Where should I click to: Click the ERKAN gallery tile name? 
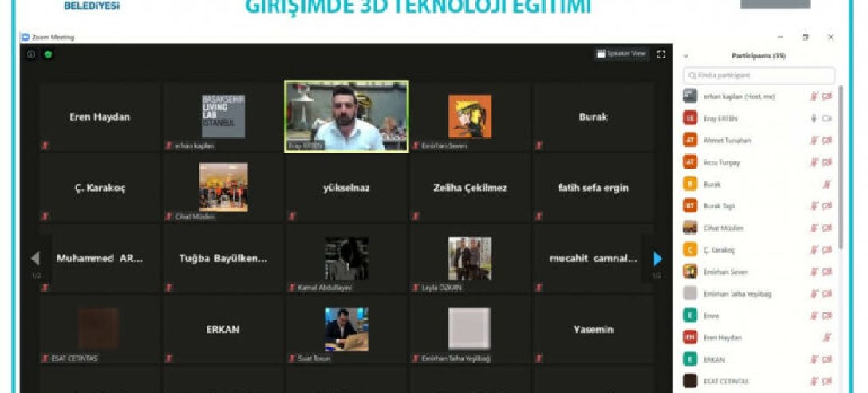pyautogui.click(x=223, y=329)
